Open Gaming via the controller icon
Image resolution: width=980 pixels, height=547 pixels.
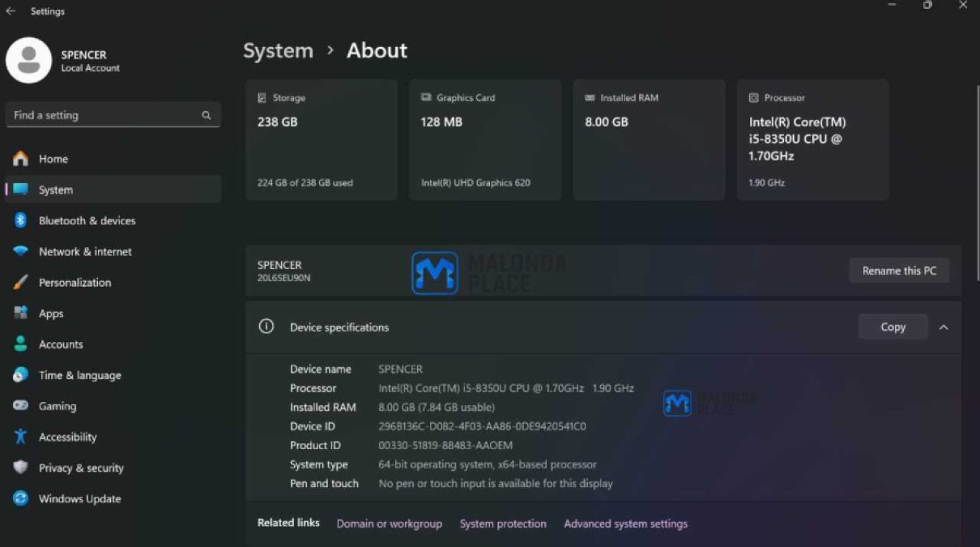(x=21, y=406)
